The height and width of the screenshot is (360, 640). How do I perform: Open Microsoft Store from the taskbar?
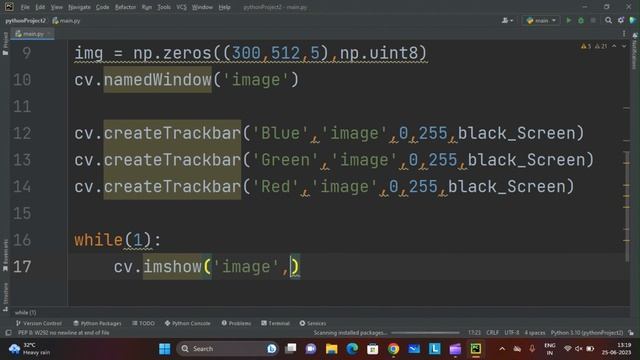(x=372, y=349)
